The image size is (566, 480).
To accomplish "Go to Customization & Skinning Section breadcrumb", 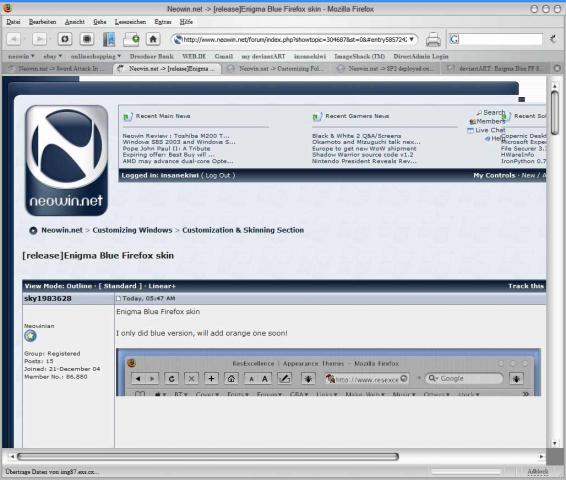I will 243,230.
